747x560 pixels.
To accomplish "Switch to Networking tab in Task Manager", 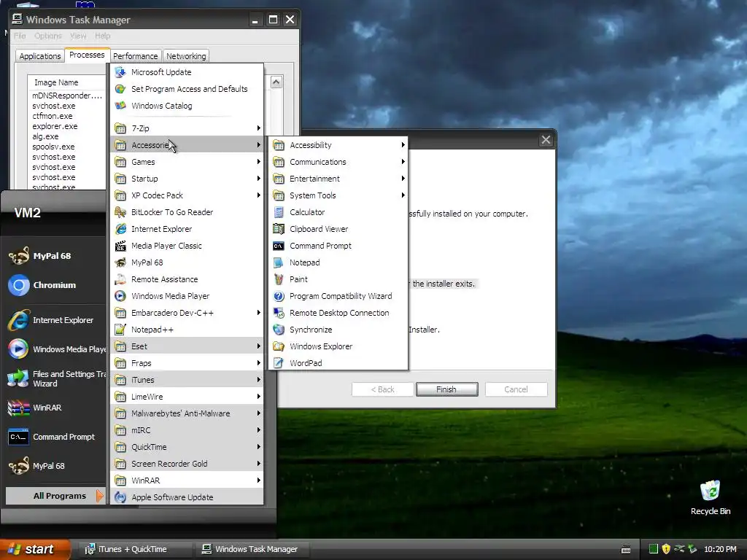I will 186,56.
